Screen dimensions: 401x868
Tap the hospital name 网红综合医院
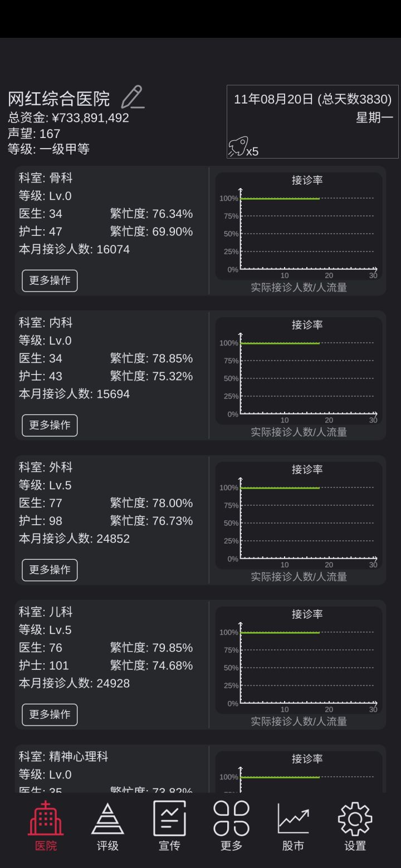pyautogui.click(x=59, y=99)
